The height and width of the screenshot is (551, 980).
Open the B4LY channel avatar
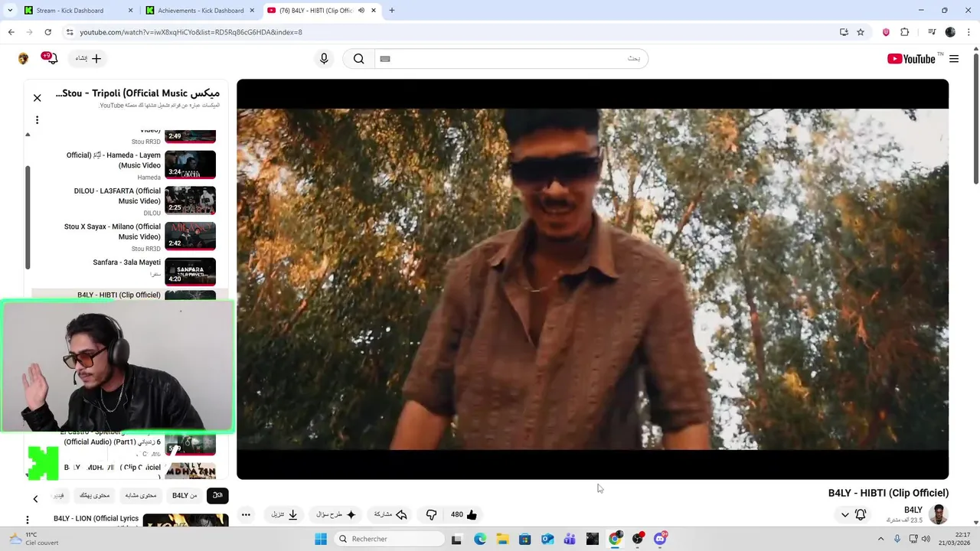pyautogui.click(x=939, y=514)
